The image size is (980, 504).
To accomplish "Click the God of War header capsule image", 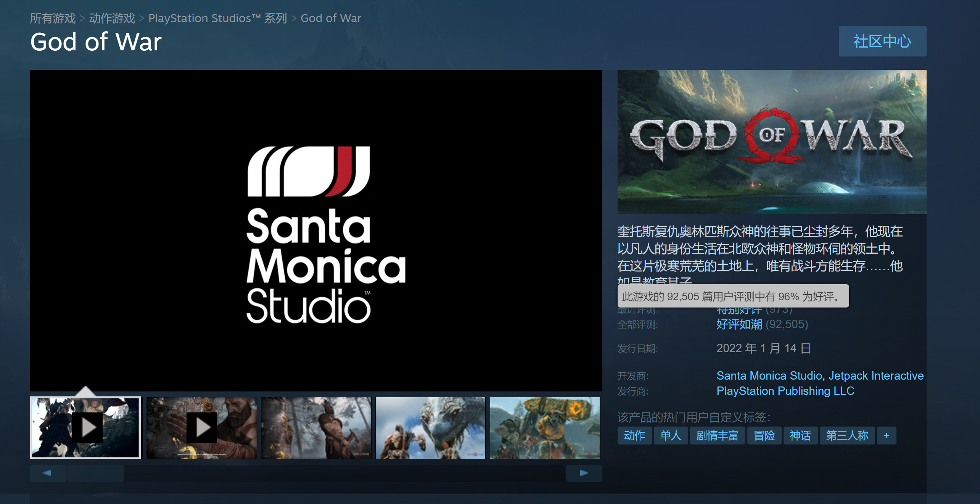I will [772, 142].
